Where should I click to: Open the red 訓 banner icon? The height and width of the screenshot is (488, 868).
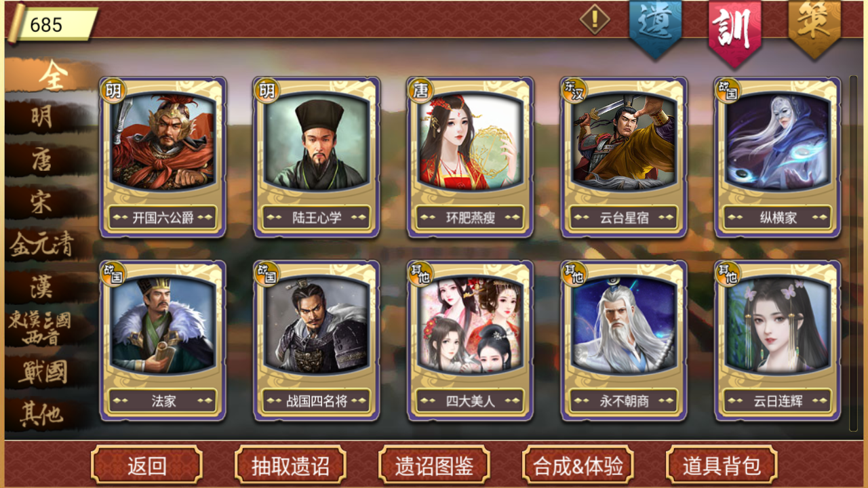click(x=734, y=30)
